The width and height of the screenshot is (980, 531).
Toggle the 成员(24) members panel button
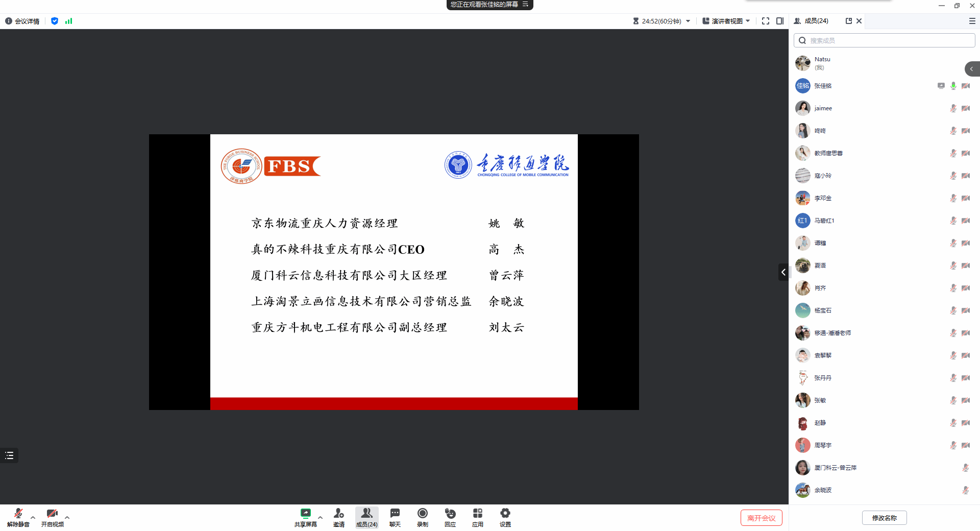click(366, 517)
